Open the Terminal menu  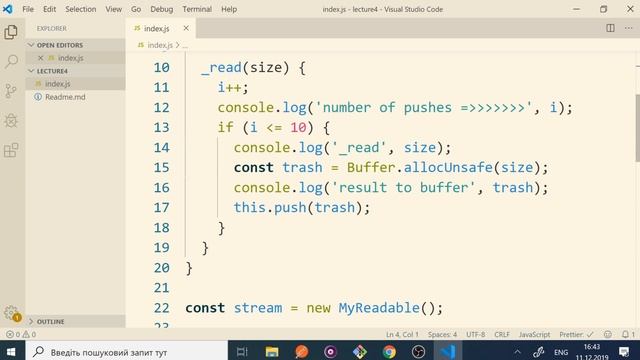click(x=197, y=9)
